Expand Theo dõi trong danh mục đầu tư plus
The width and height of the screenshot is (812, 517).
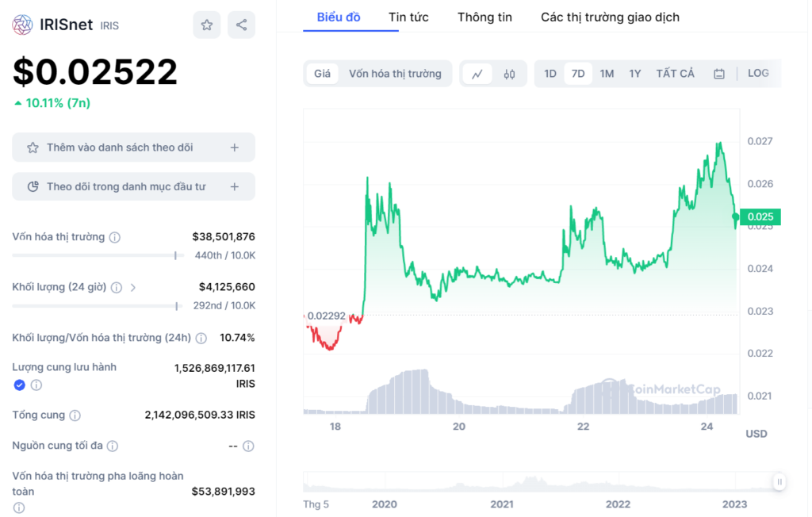[234, 187]
